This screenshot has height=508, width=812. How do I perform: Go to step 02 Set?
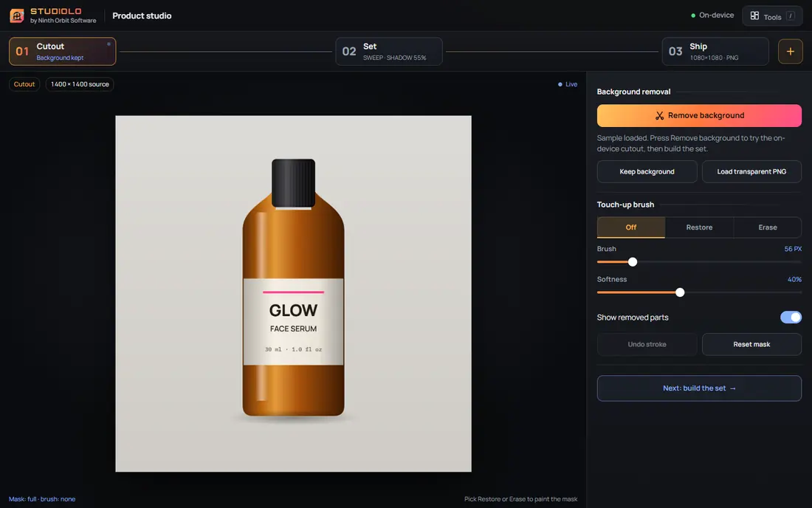(x=389, y=51)
